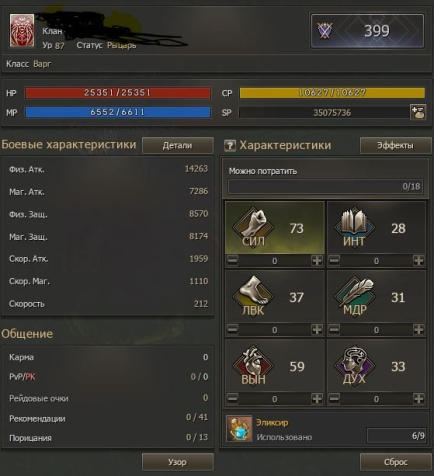Click the red HP bar
Image resolution: width=434 pixels, height=476 pixels.
(x=118, y=93)
